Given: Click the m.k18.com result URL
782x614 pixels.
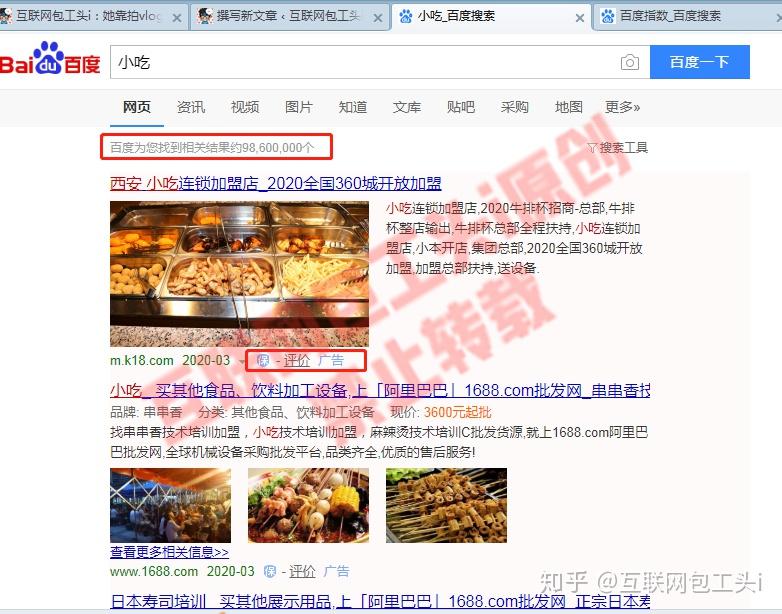Looking at the screenshot, I should point(142,361).
